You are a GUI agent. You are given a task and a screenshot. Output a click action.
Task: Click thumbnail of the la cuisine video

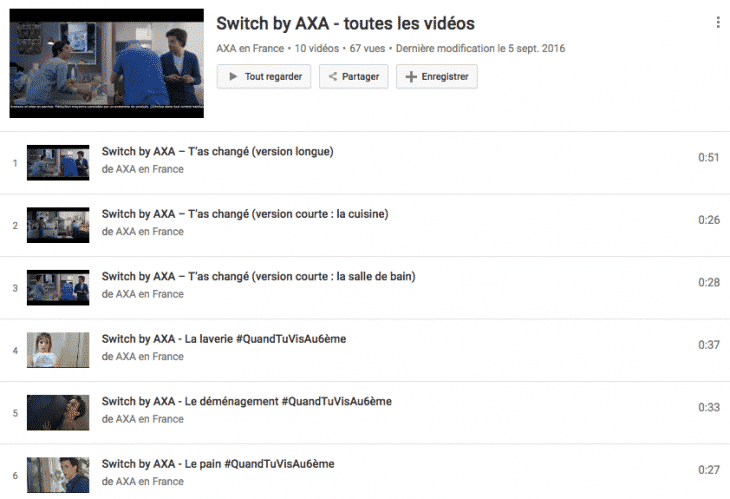click(58, 225)
